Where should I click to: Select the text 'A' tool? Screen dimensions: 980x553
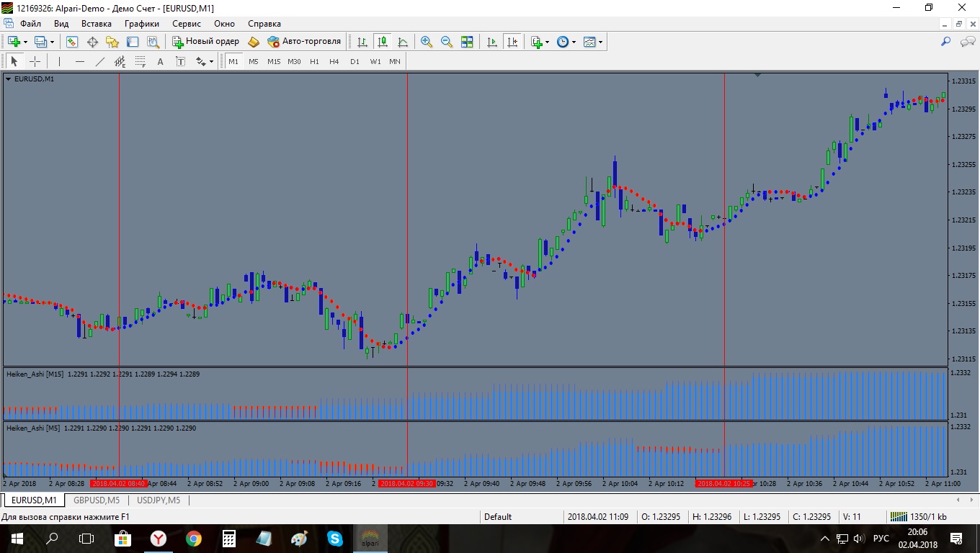(161, 61)
